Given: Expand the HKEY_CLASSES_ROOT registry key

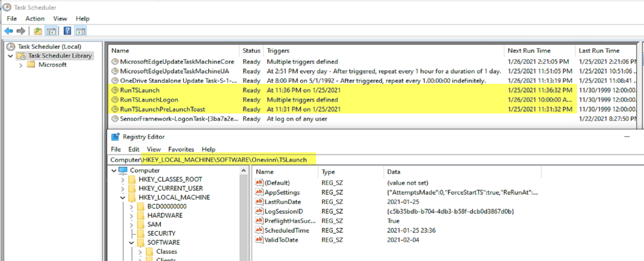Looking at the screenshot, I should pos(123,179).
